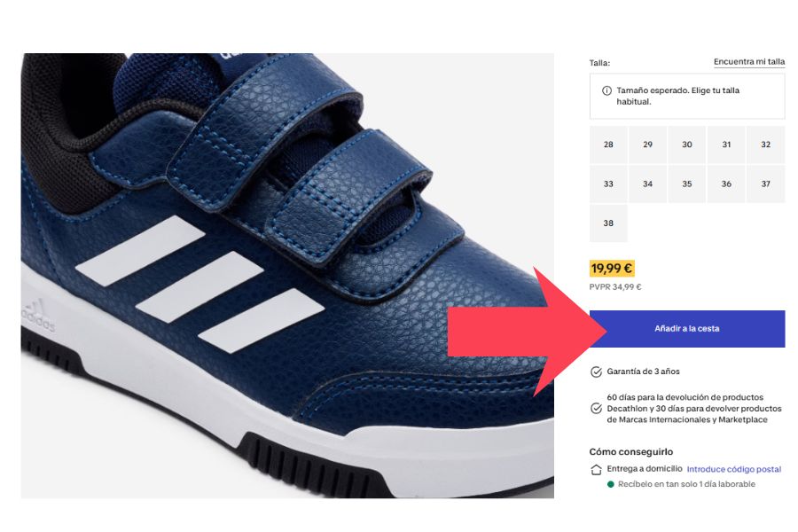The width and height of the screenshot is (798, 532).
Task: Choose size 30
Action: tap(687, 145)
